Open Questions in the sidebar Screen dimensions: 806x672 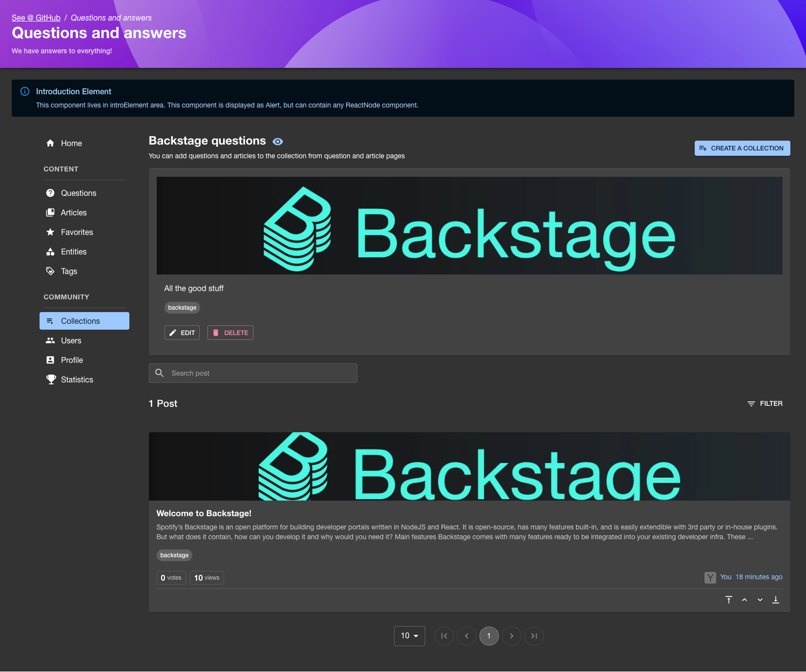(x=84, y=193)
